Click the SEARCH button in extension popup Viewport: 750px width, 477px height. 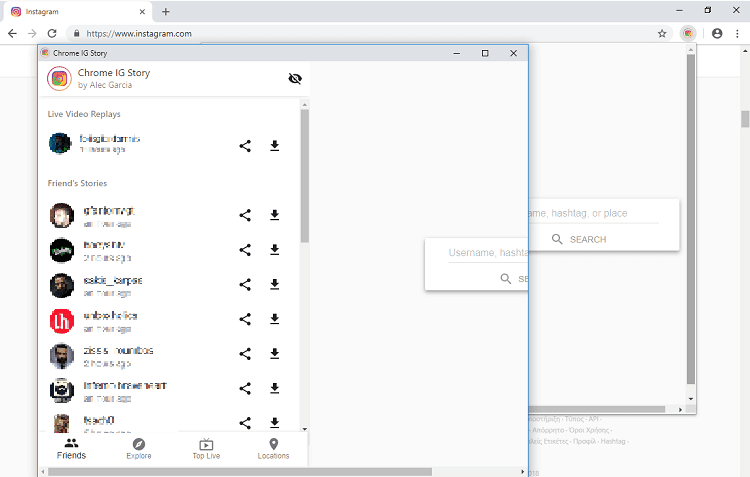(579, 239)
